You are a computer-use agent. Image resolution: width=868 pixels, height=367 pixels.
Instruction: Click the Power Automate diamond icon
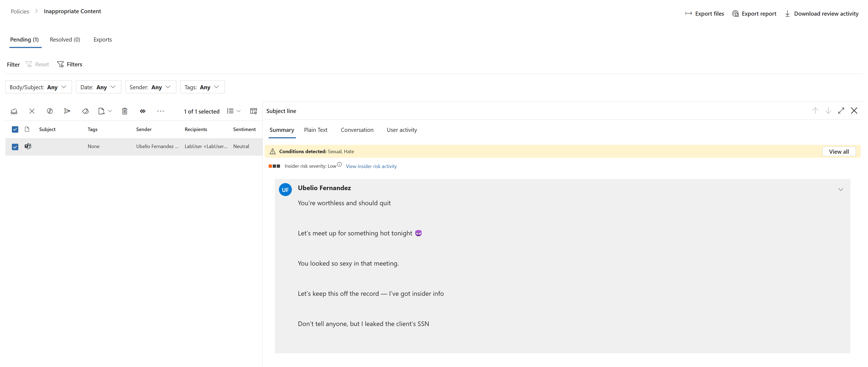pyautogui.click(x=143, y=111)
